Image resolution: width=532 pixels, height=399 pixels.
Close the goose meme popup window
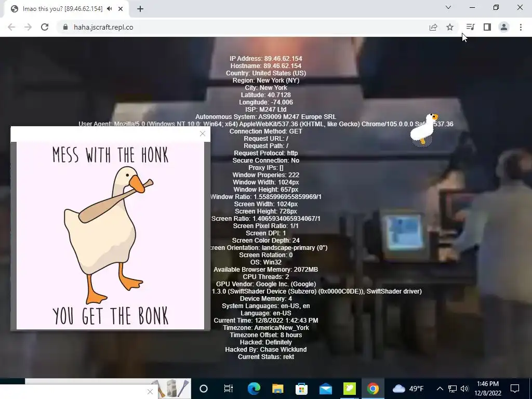tap(203, 134)
